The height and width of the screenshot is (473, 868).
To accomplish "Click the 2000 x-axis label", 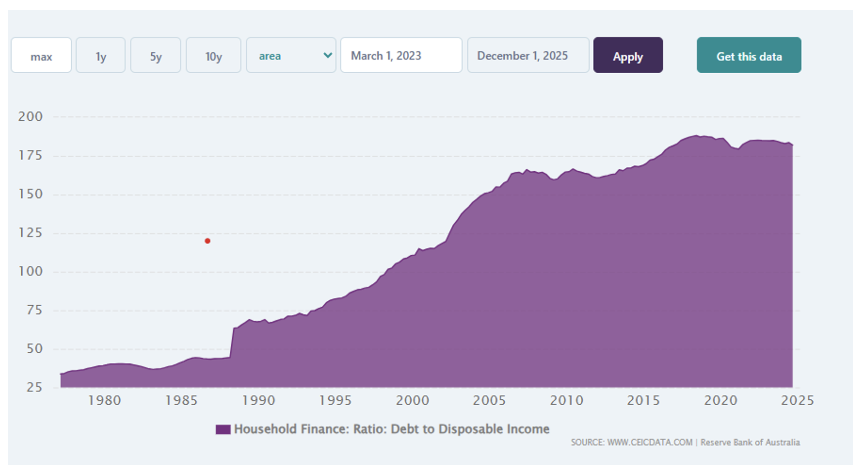I will pyautogui.click(x=412, y=400).
